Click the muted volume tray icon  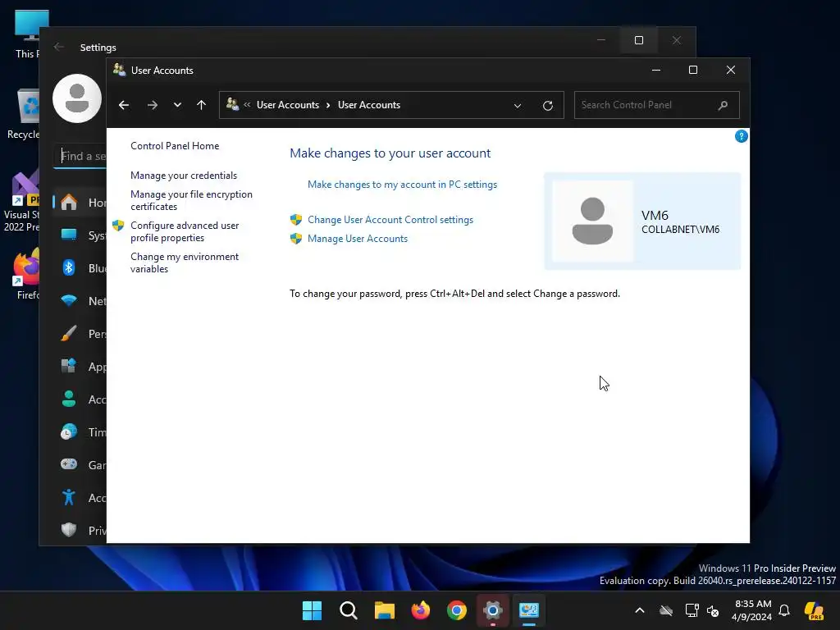pos(713,610)
